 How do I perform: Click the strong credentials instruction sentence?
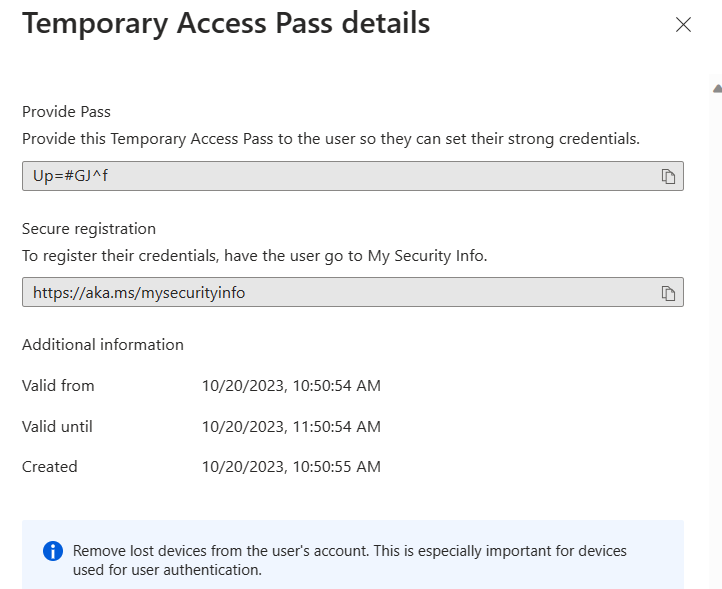click(331, 139)
